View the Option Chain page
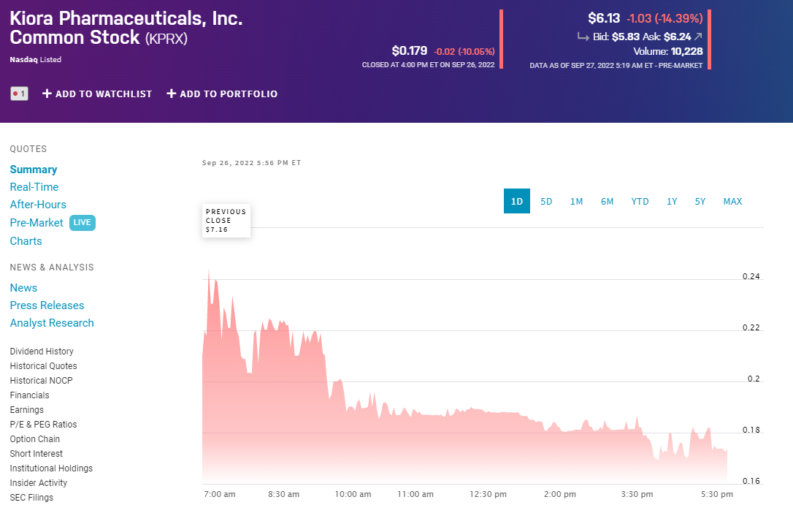Image resolution: width=793 pixels, height=505 pixels. point(35,439)
